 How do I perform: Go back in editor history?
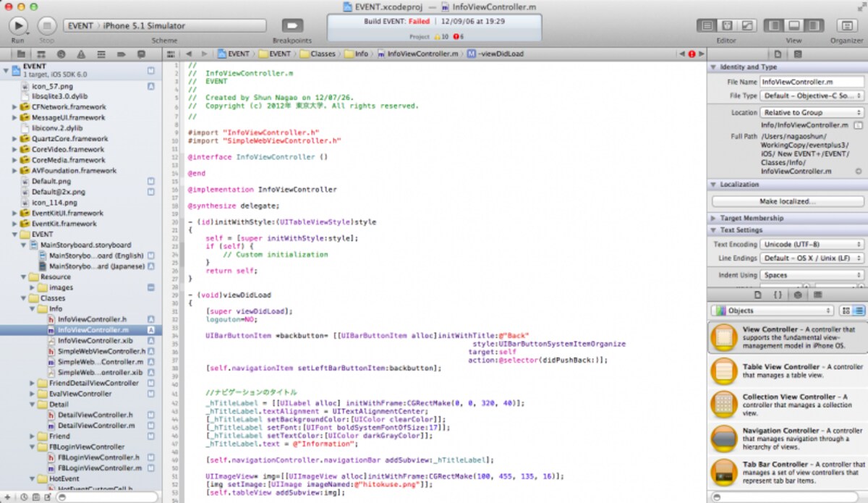(x=189, y=54)
